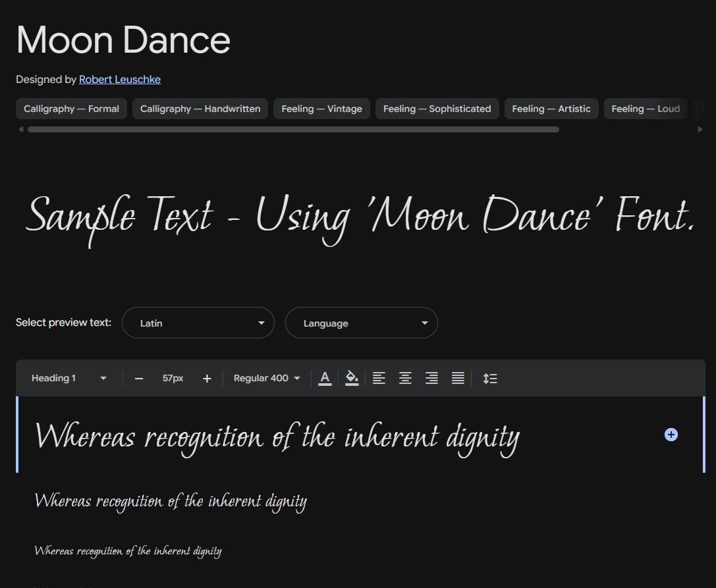Select the Feeling — Sophisticated tag

click(437, 109)
